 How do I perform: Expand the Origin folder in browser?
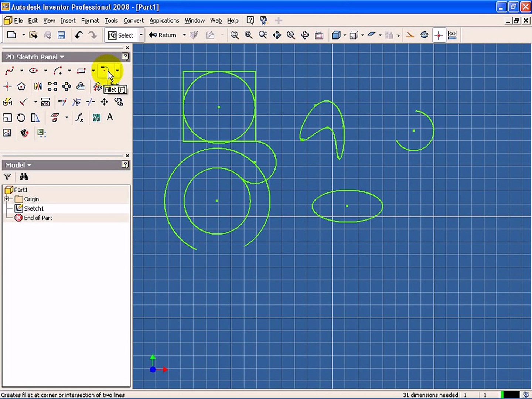tap(7, 199)
